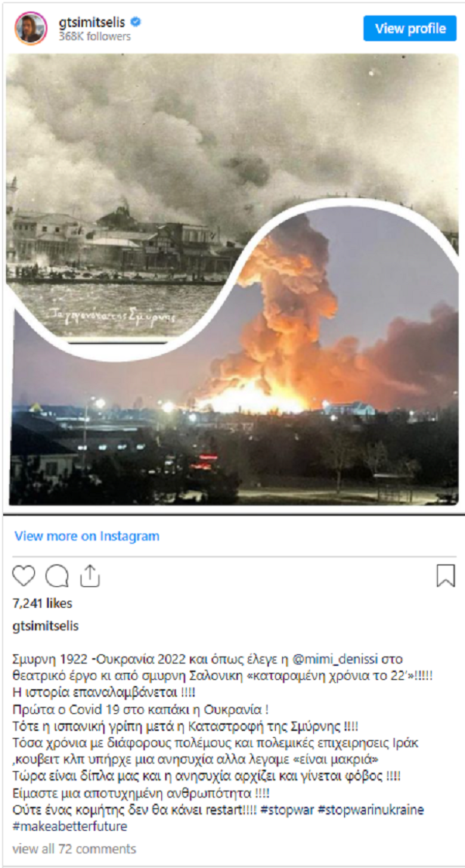The height and width of the screenshot is (868, 465).
Task: Open comments via the speech bubble icon
Action: click(57, 576)
